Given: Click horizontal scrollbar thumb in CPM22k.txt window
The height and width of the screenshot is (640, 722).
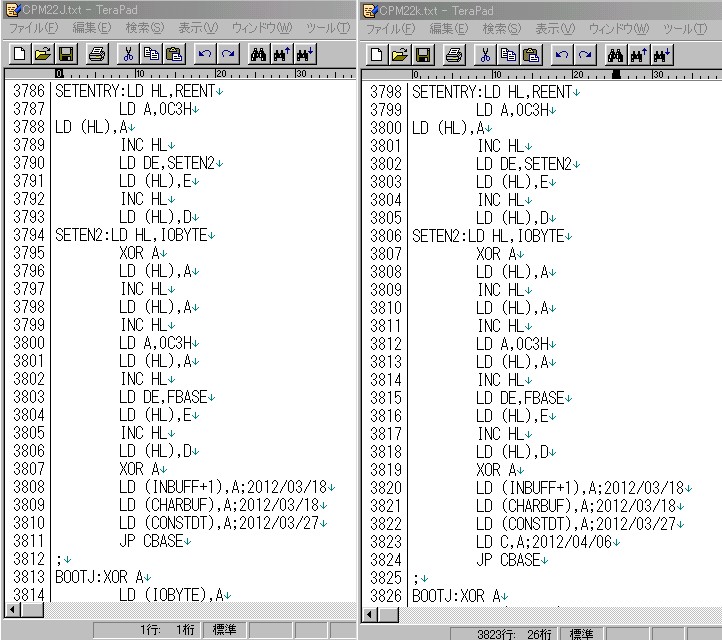Looking at the screenshot, I should 389,614.
